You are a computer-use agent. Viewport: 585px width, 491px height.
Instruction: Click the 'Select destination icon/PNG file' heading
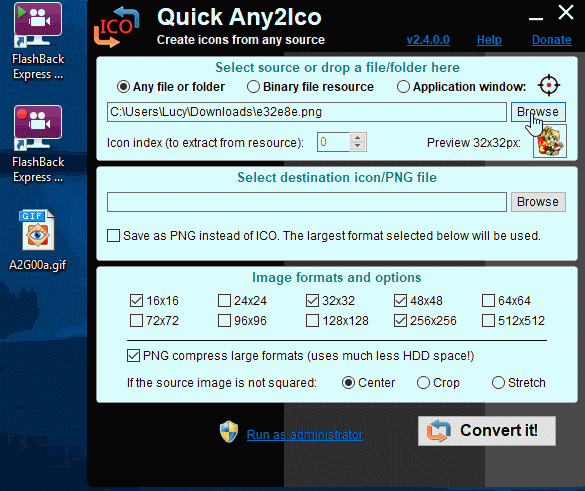tap(337, 177)
